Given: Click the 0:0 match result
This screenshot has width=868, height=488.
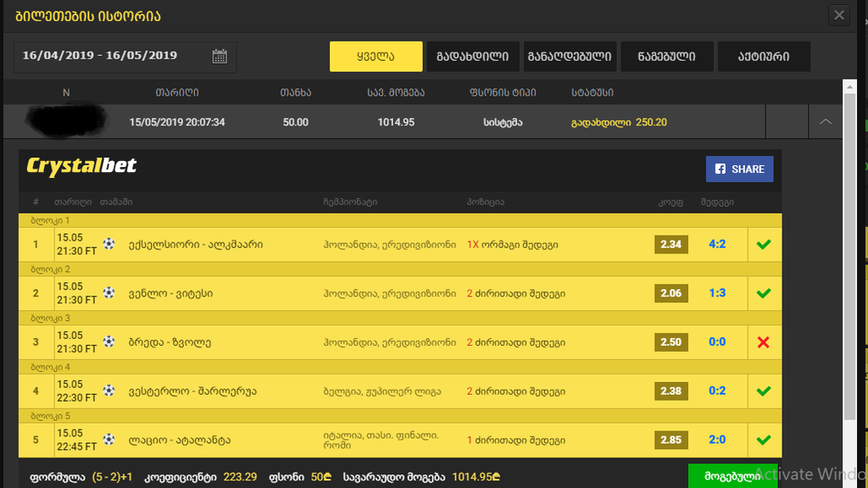Looking at the screenshot, I should pos(717,342).
